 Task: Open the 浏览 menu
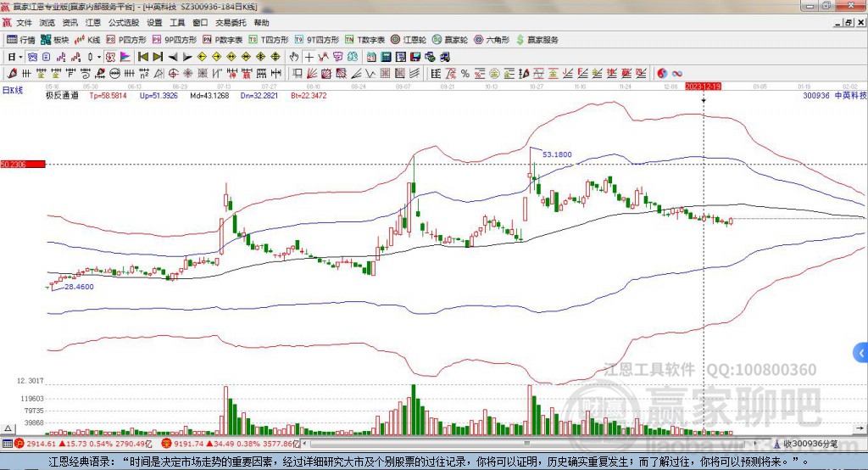coord(47,23)
